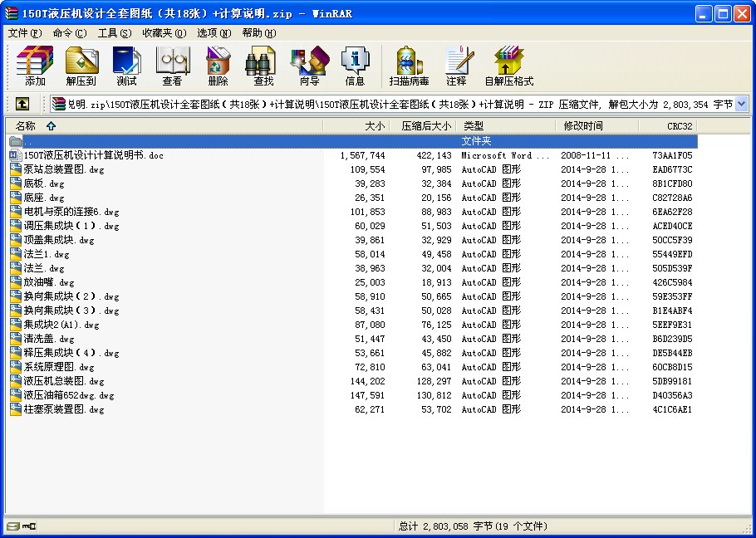Sort by Modified (修改时间) column header
Image resolution: width=756 pixels, height=538 pixels.
click(596, 126)
